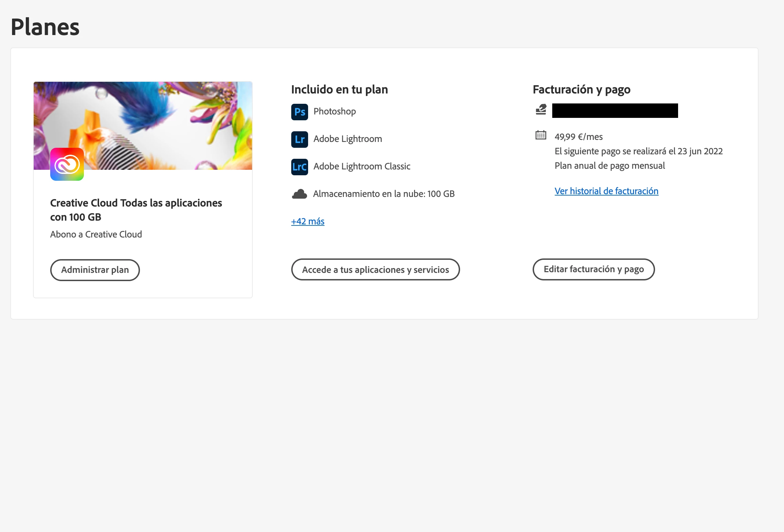Click the Adobe Lightroom Classic label
The image size is (784, 532).
click(x=362, y=166)
